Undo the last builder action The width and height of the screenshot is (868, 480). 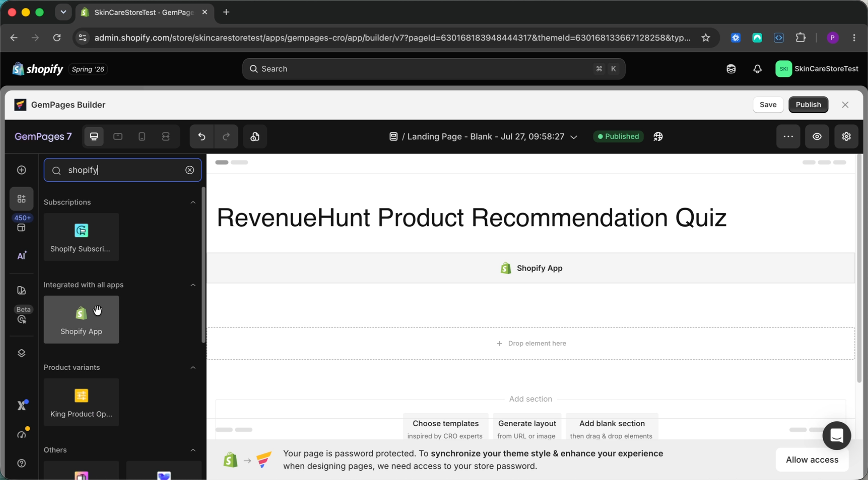click(202, 136)
